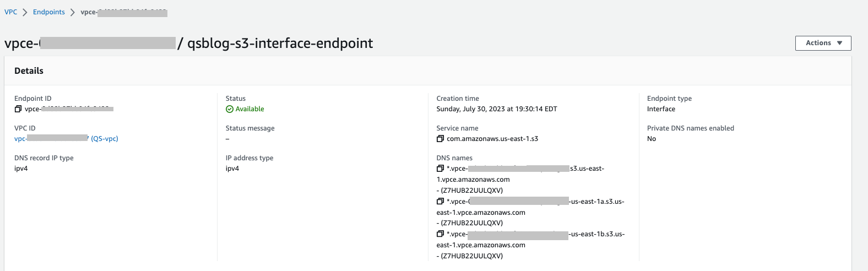Copy the com.amazonaws.us-east-1.s3 service name
Viewport: 868px width, 271px height.
coord(440,139)
